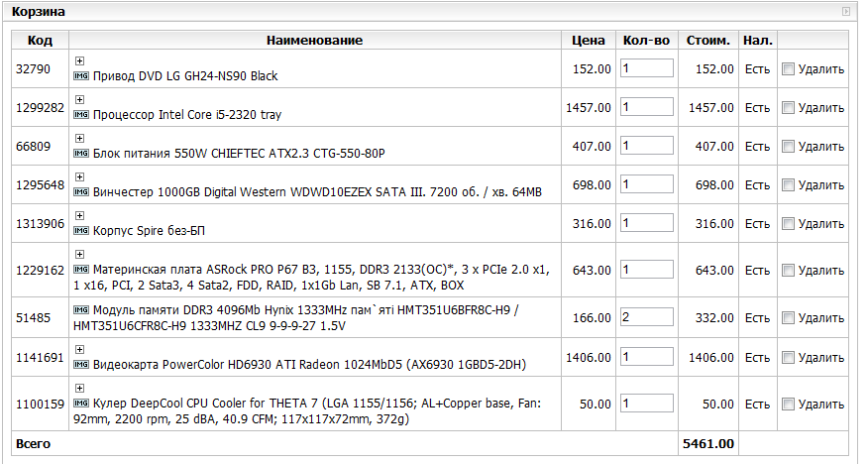868x464 pixels.
Task: Click the IMG icon beside Привод DVD LG
Action: pos(82,76)
